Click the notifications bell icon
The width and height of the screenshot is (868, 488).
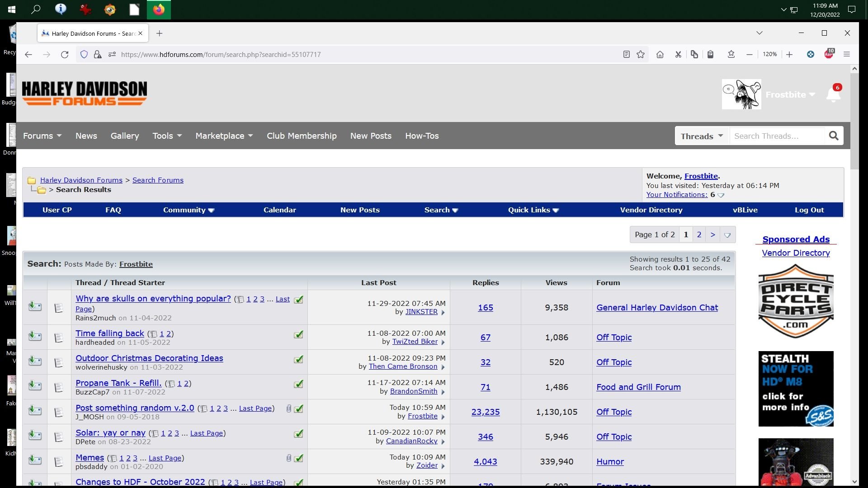(x=833, y=95)
